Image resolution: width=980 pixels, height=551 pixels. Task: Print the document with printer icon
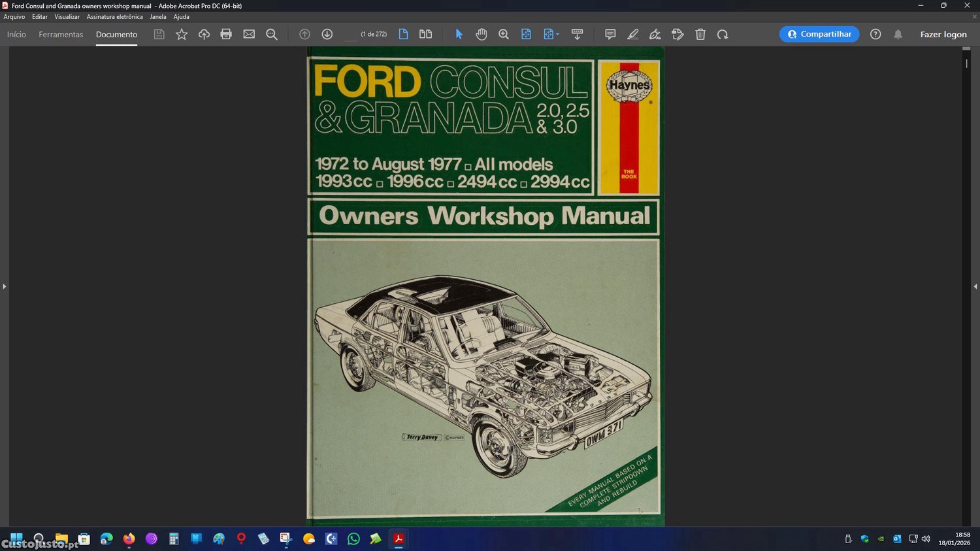click(226, 34)
